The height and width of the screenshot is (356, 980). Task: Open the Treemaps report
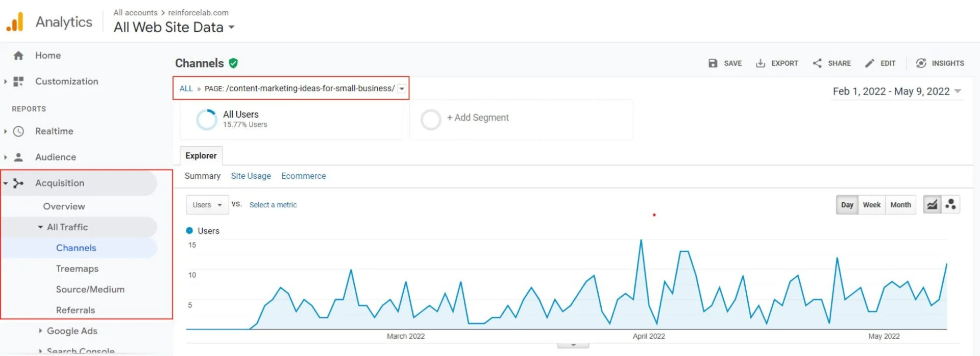click(x=77, y=269)
